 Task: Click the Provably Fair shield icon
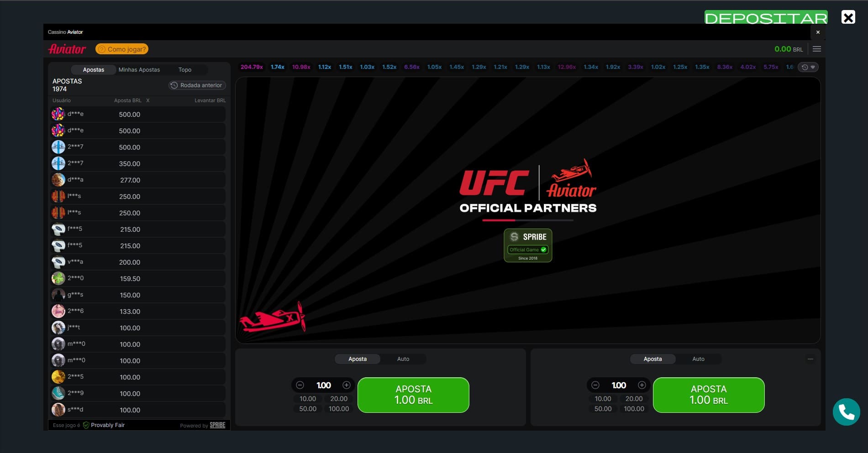coord(86,425)
